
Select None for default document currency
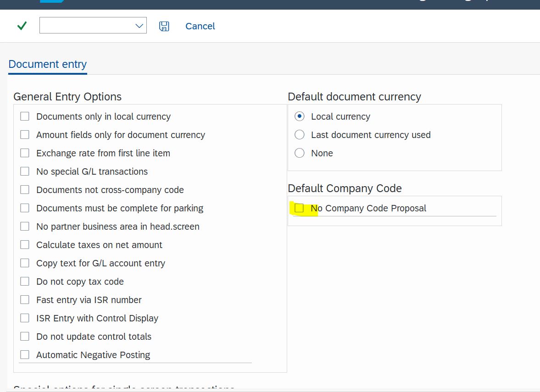coord(299,153)
